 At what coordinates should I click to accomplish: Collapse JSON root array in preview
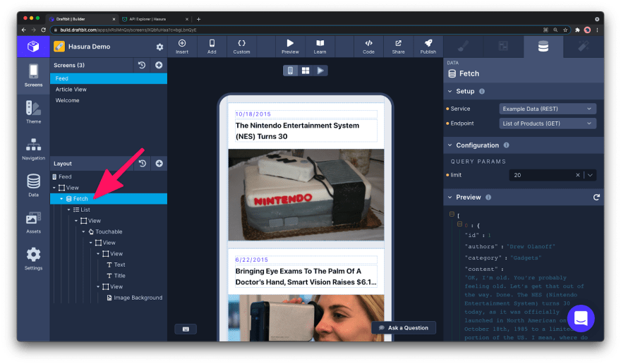452,214
